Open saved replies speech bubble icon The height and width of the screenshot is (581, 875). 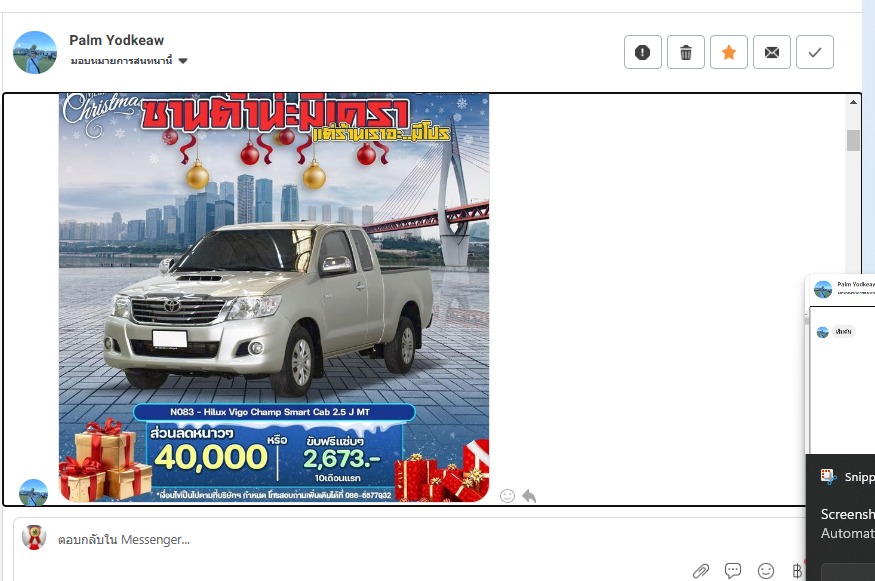tap(733, 570)
